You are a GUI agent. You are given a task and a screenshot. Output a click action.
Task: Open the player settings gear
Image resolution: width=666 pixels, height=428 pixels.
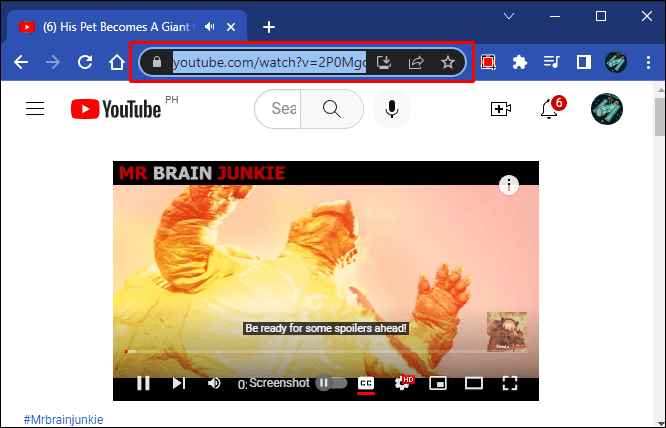click(x=402, y=383)
